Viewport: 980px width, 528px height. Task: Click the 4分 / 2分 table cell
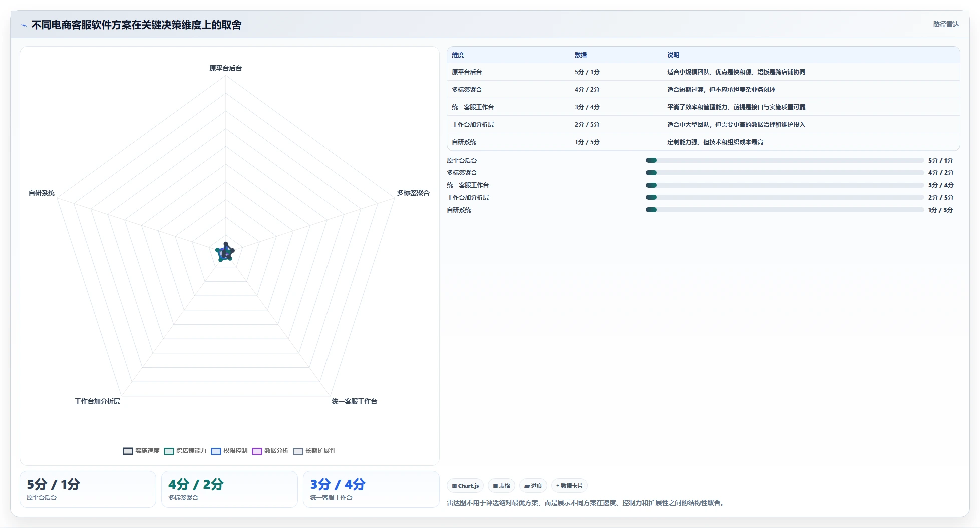point(587,90)
